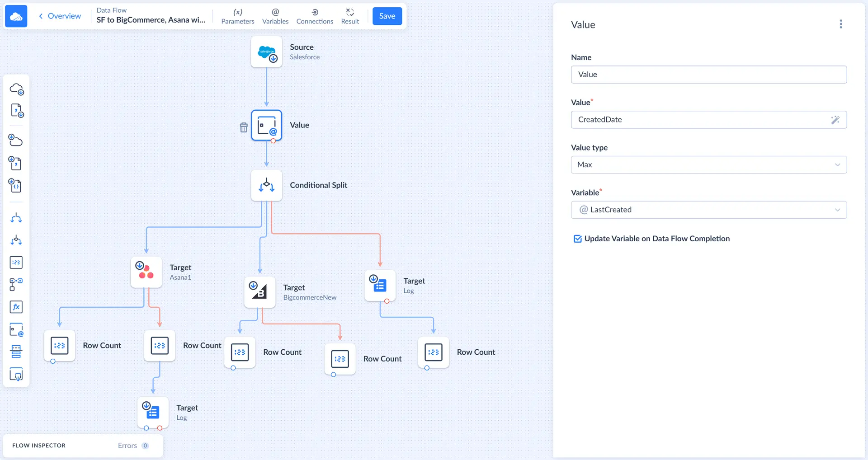Open the Connections tab
The height and width of the screenshot is (460, 868).
click(x=315, y=16)
